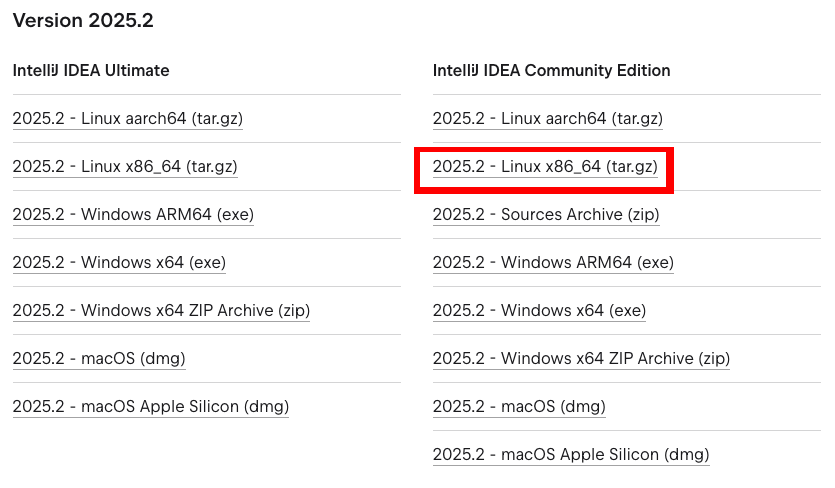
Task: Click the Version 2025.2 heading
Action: [83, 21]
